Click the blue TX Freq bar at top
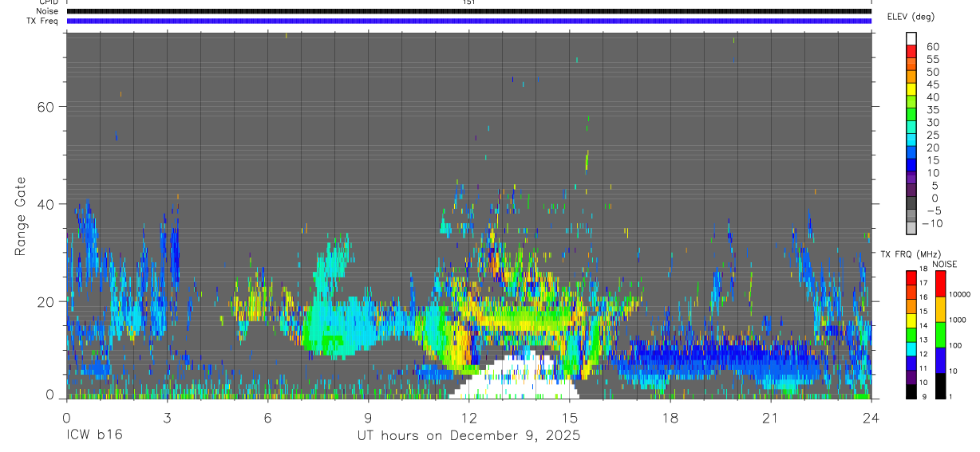This screenshot has height=452, width=980. pyautogui.click(x=468, y=21)
